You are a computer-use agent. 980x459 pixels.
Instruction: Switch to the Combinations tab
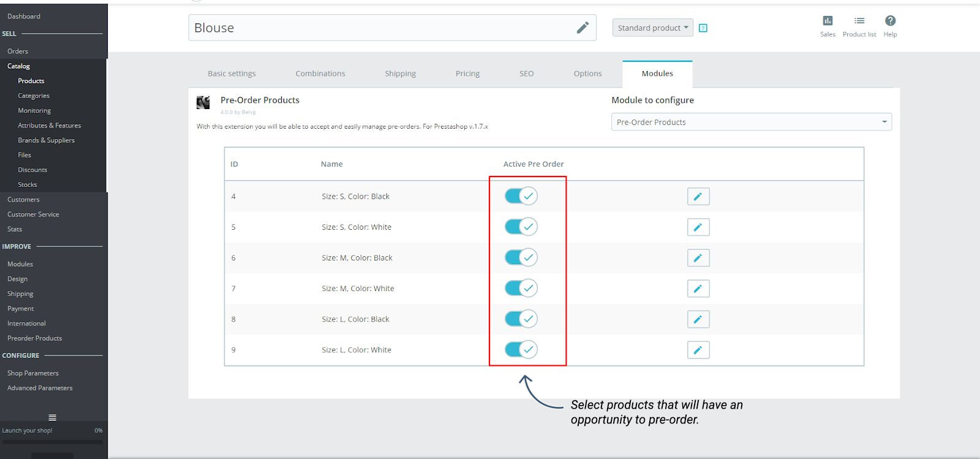pos(320,74)
